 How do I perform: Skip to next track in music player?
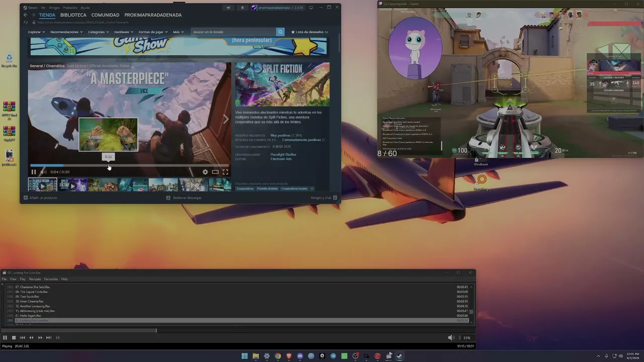tap(49, 338)
